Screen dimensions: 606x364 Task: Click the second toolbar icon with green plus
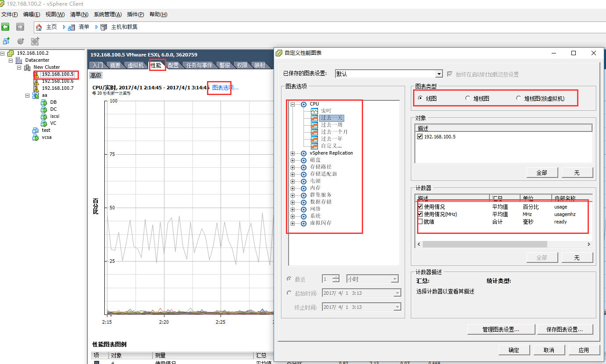click(21, 41)
